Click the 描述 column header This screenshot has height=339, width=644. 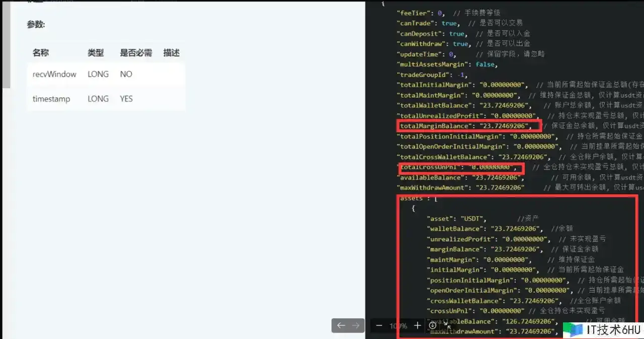[x=172, y=53]
